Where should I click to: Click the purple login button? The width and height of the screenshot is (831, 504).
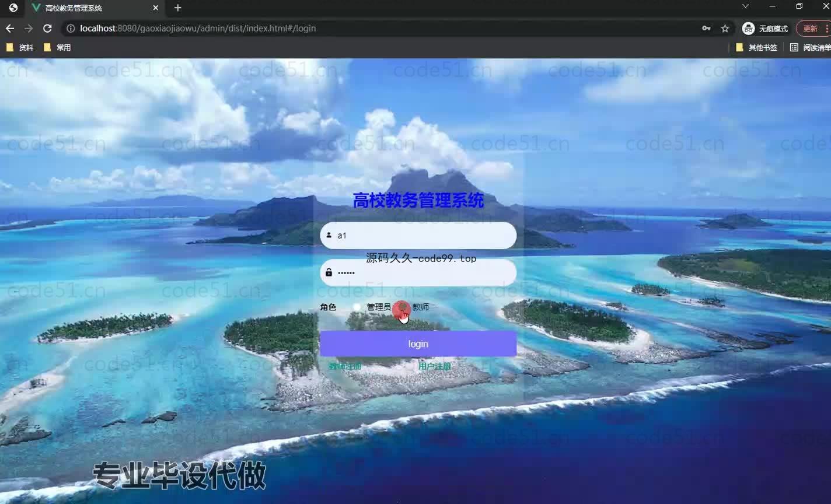[x=418, y=344]
